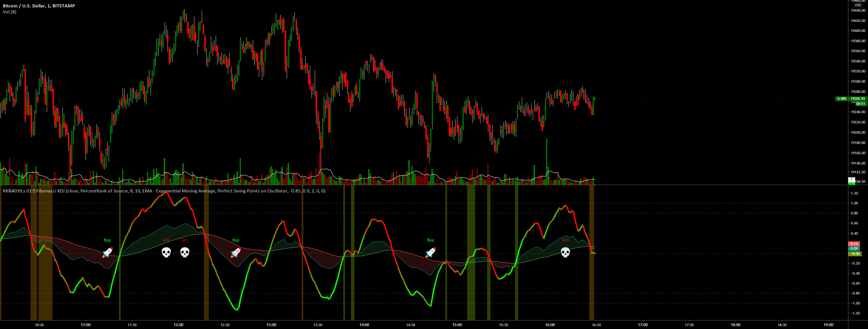Click the 19240.00 price axis label
Screen dimensions: 868x329
(858, 112)
